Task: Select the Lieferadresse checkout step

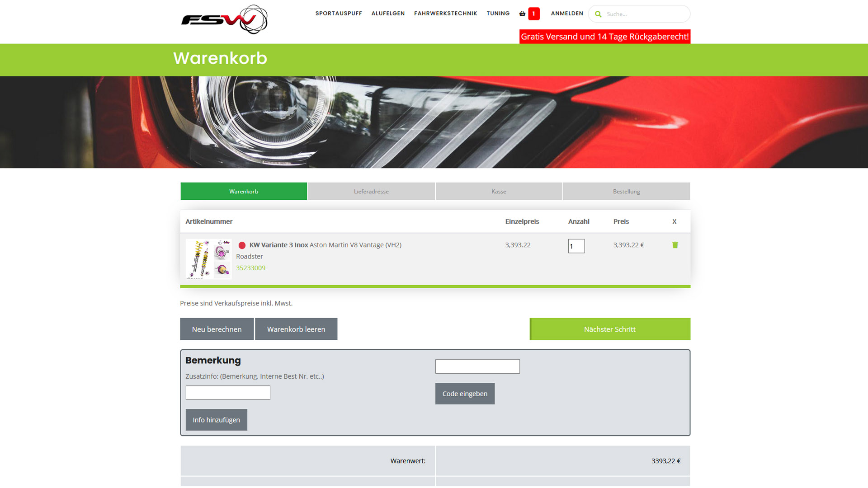Action: click(371, 191)
